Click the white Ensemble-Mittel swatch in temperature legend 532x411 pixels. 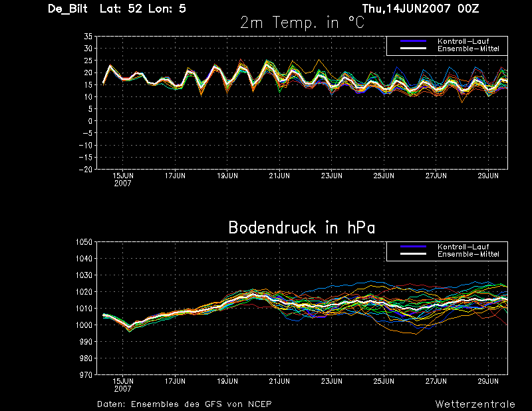[x=413, y=49]
